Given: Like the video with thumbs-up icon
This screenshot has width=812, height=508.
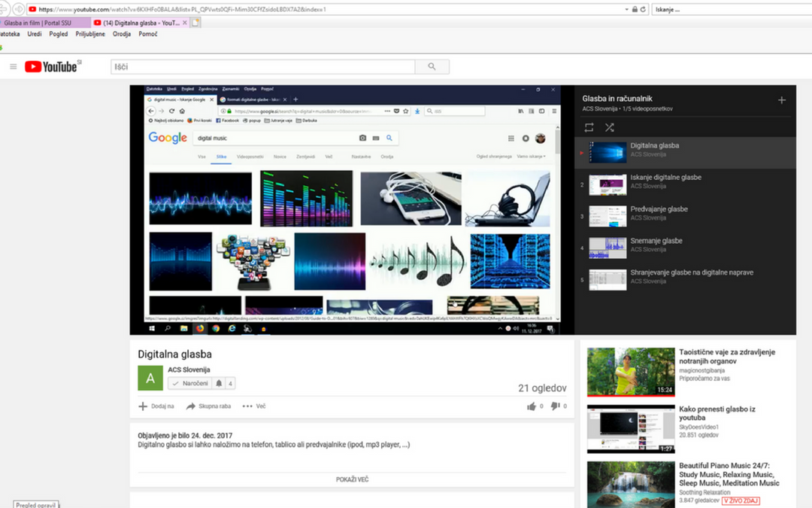Looking at the screenshot, I should [x=532, y=406].
